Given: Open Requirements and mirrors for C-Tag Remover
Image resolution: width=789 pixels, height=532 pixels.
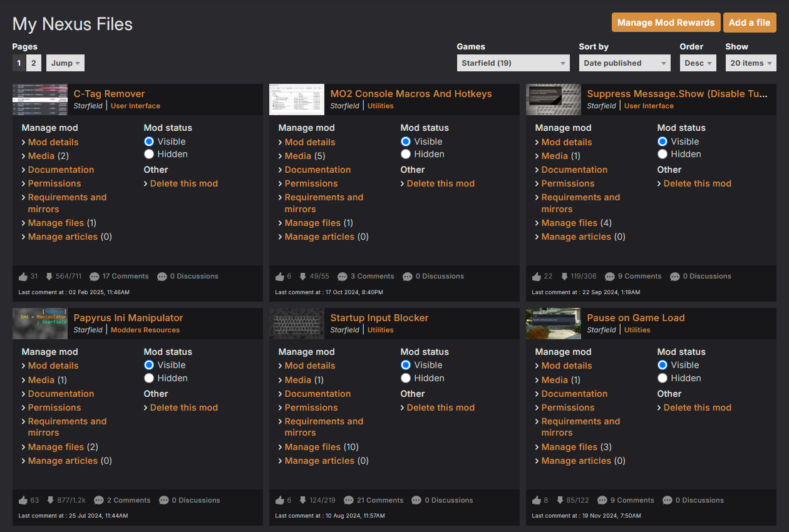Looking at the screenshot, I should 67,203.
